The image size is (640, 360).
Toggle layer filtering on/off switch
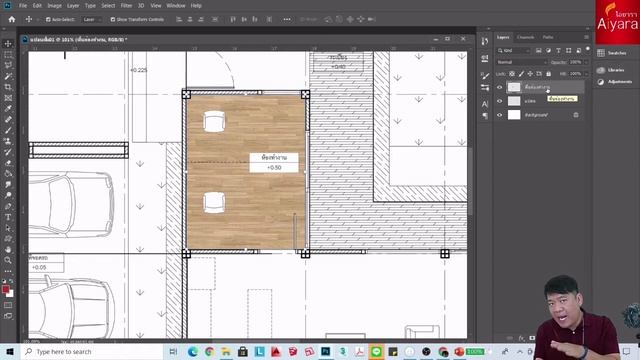pos(588,49)
